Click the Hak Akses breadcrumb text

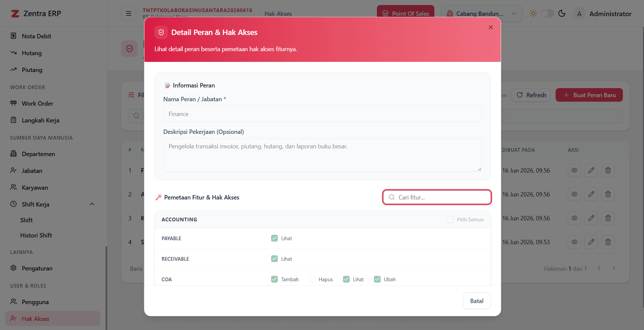point(278,14)
